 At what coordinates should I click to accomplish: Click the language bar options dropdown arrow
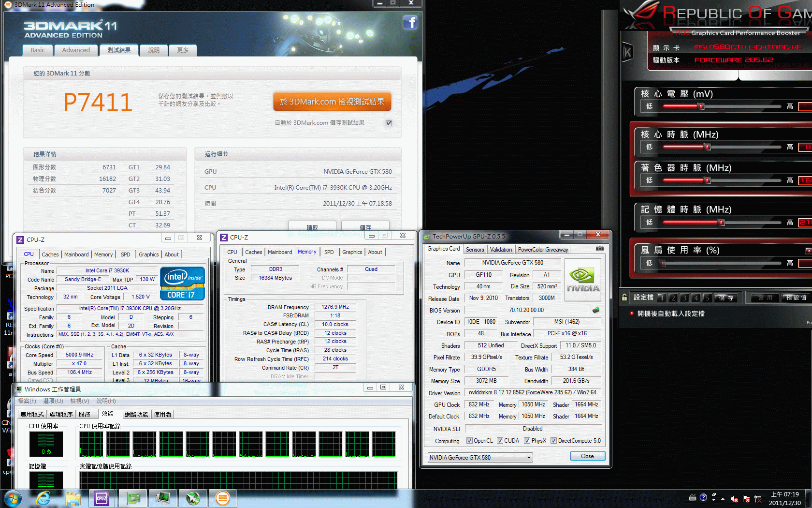713,499
